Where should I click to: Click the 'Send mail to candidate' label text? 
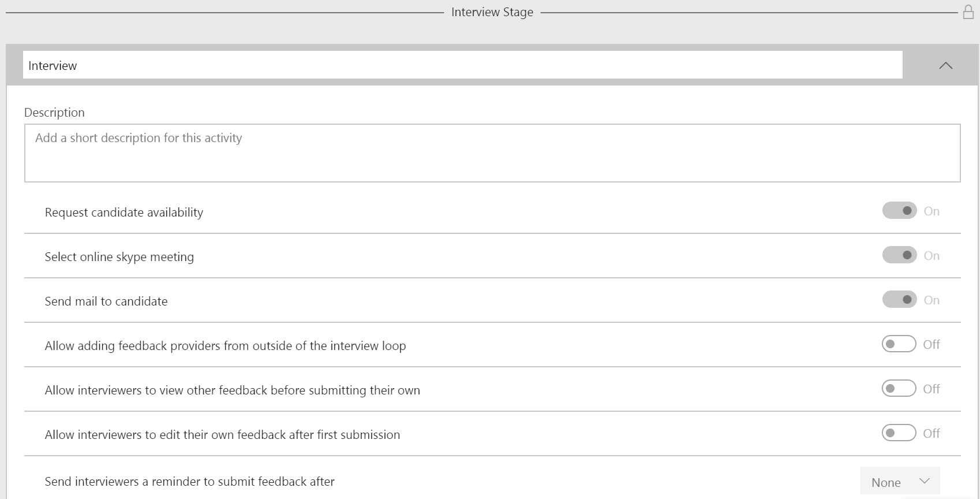coord(106,301)
